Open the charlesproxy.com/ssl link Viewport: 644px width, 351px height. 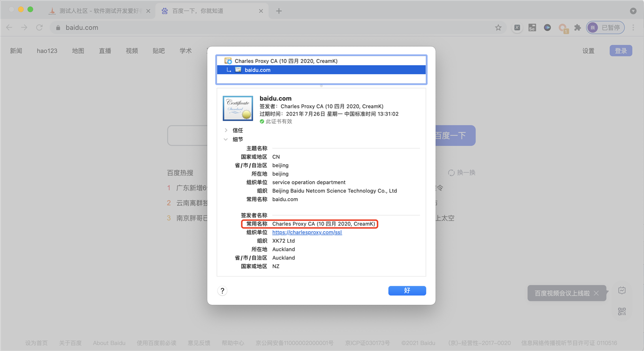(307, 232)
